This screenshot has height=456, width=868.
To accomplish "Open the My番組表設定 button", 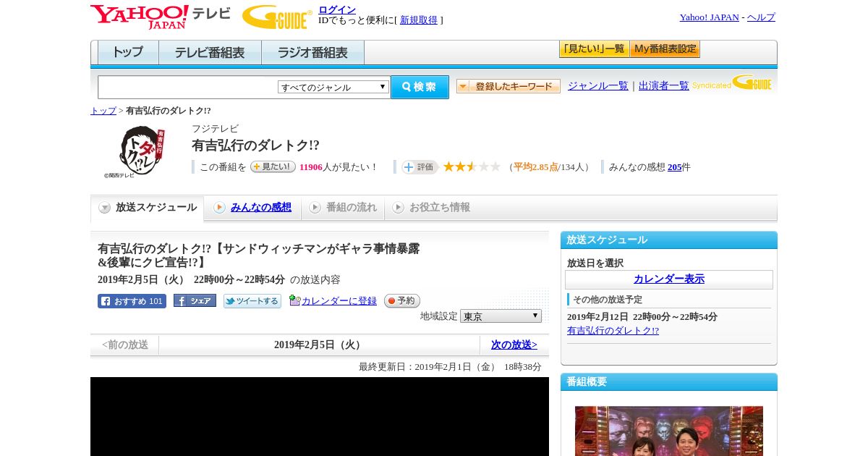I will point(665,49).
